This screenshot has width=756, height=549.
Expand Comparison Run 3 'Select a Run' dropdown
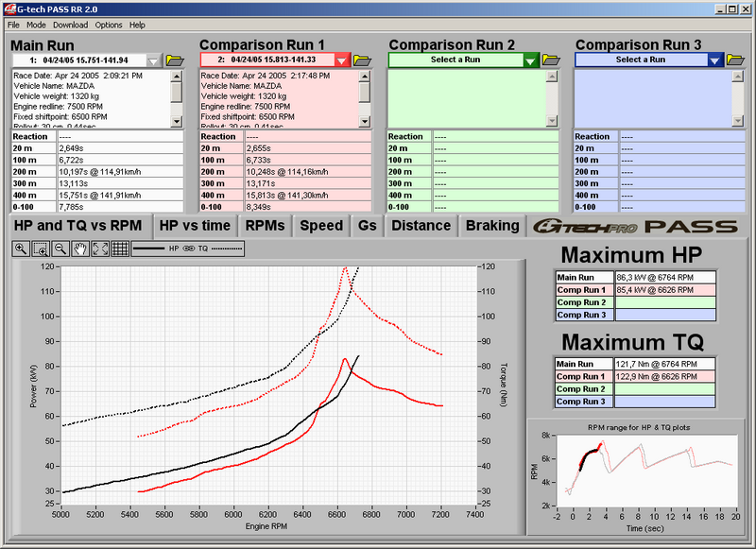pyautogui.click(x=715, y=60)
